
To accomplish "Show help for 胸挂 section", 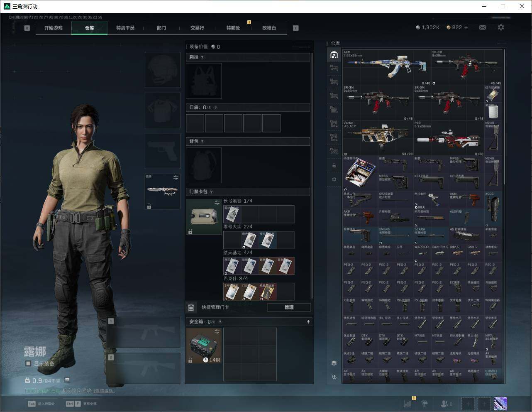I will [203, 57].
